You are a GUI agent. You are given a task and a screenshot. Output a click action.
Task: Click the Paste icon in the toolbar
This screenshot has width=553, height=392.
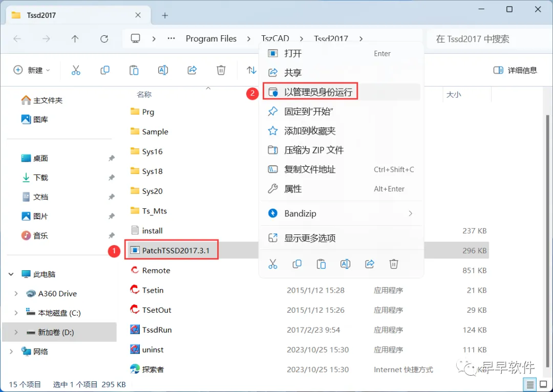point(134,70)
